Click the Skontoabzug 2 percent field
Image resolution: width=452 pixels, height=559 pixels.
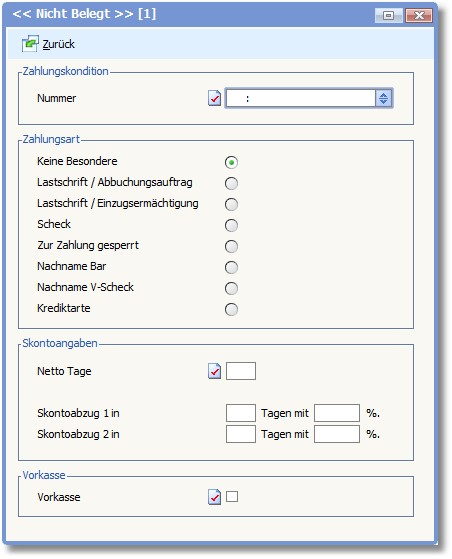[337, 434]
